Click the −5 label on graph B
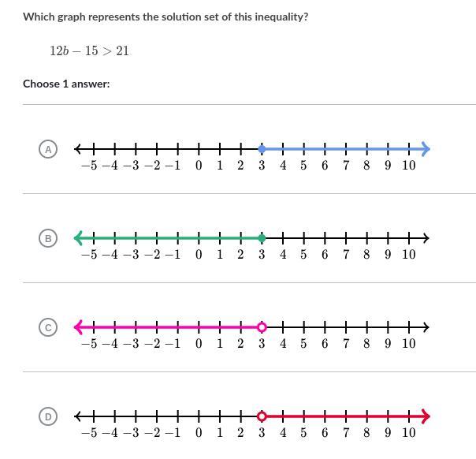This screenshot has width=476, height=459. pos(90,255)
